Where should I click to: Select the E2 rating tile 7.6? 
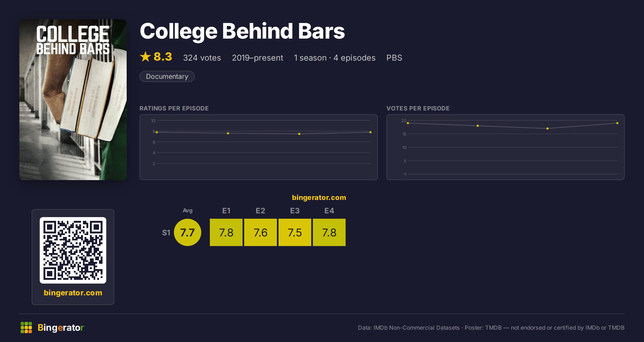pyautogui.click(x=261, y=232)
